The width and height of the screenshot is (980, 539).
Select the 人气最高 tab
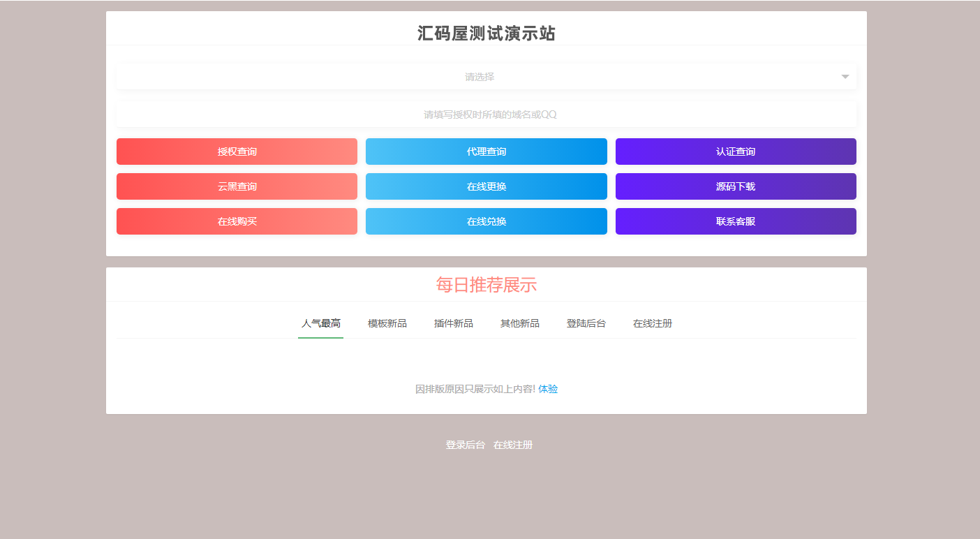click(x=321, y=323)
